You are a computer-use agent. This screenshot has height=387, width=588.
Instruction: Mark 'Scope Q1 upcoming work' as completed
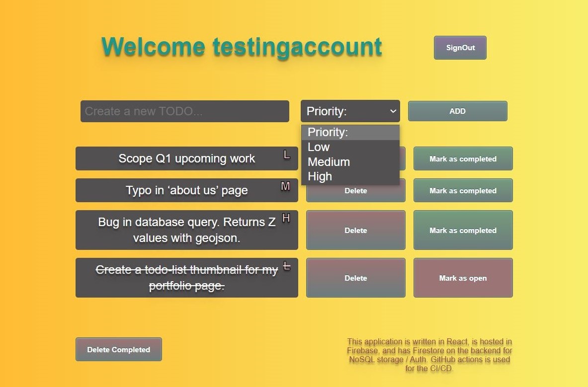(463, 159)
